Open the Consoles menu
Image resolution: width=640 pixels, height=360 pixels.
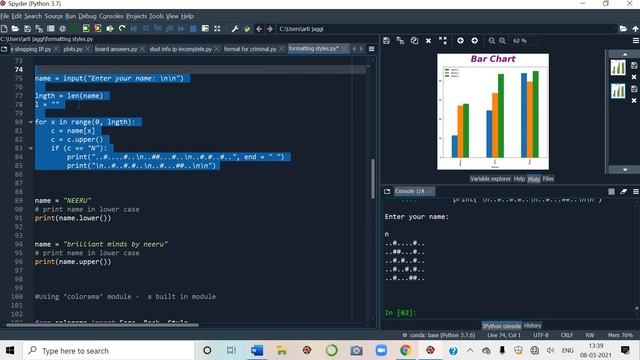click(111, 16)
